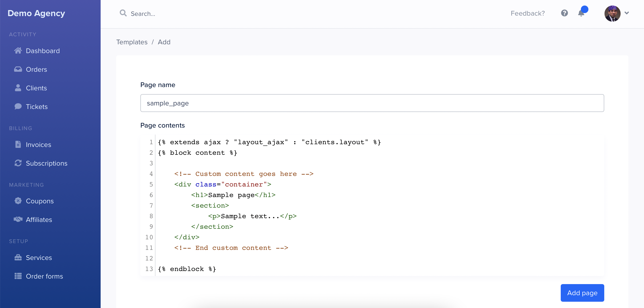
Task: Click the Orders sidebar icon
Action: (x=18, y=69)
